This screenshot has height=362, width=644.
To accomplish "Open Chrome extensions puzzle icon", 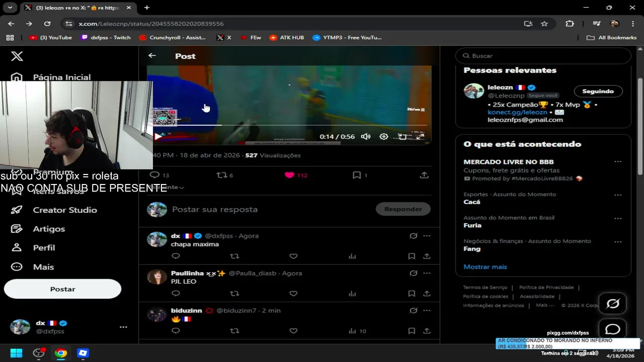I will click(x=570, y=24).
